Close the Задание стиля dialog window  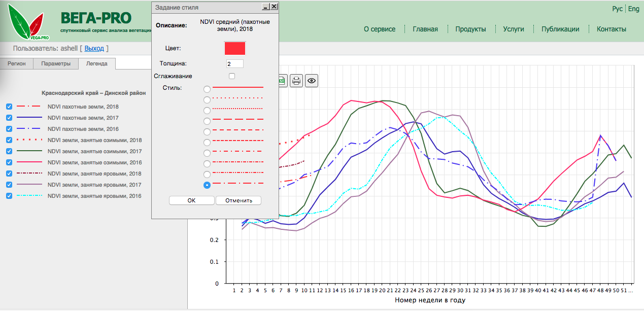pyautogui.click(x=274, y=7)
